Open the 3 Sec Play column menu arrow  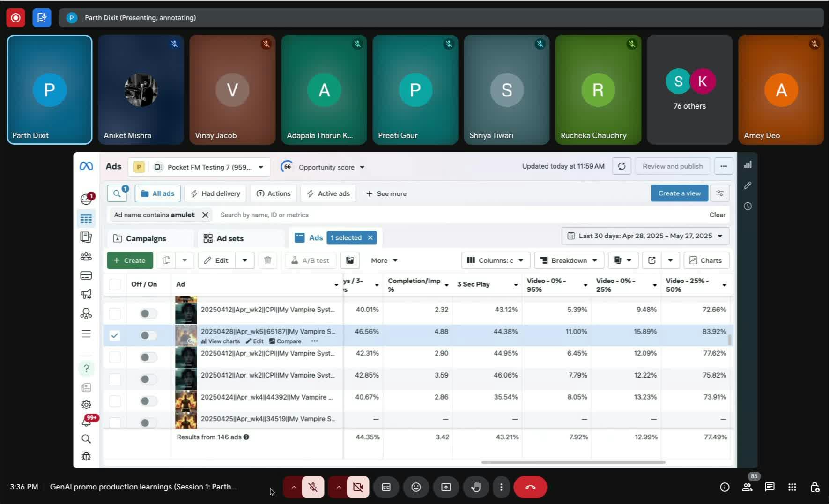click(x=516, y=285)
